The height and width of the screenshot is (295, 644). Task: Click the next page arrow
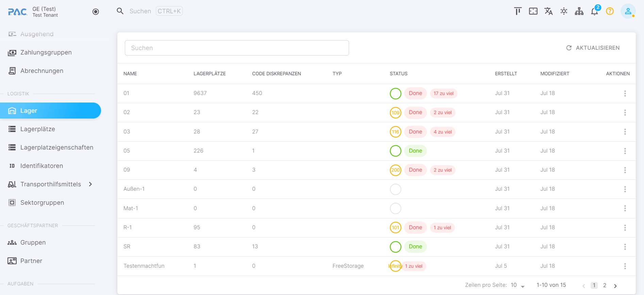tap(615, 286)
